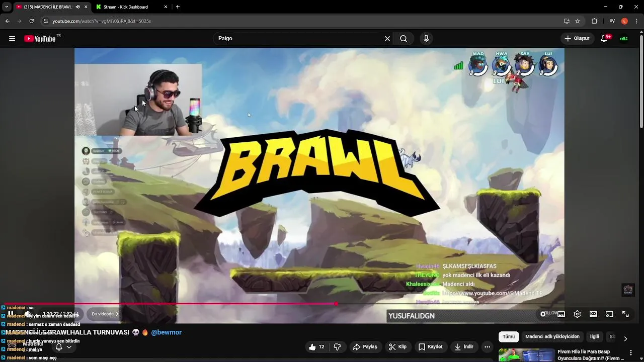Go back in browser history
The height and width of the screenshot is (362, 644).
7,21
